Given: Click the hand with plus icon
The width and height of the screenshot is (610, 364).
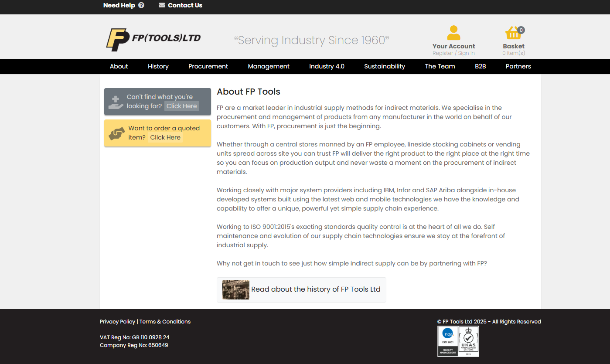Looking at the screenshot, I should pyautogui.click(x=116, y=102).
